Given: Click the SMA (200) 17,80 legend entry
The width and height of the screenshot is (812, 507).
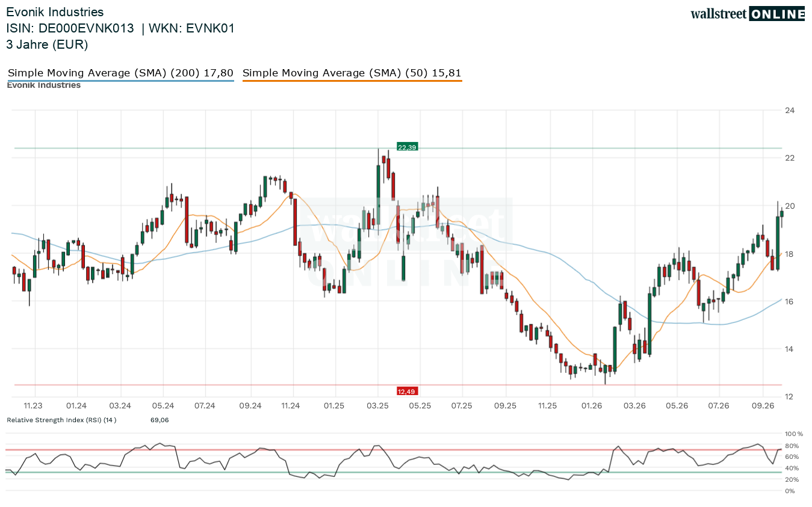Looking at the screenshot, I should (x=120, y=73).
